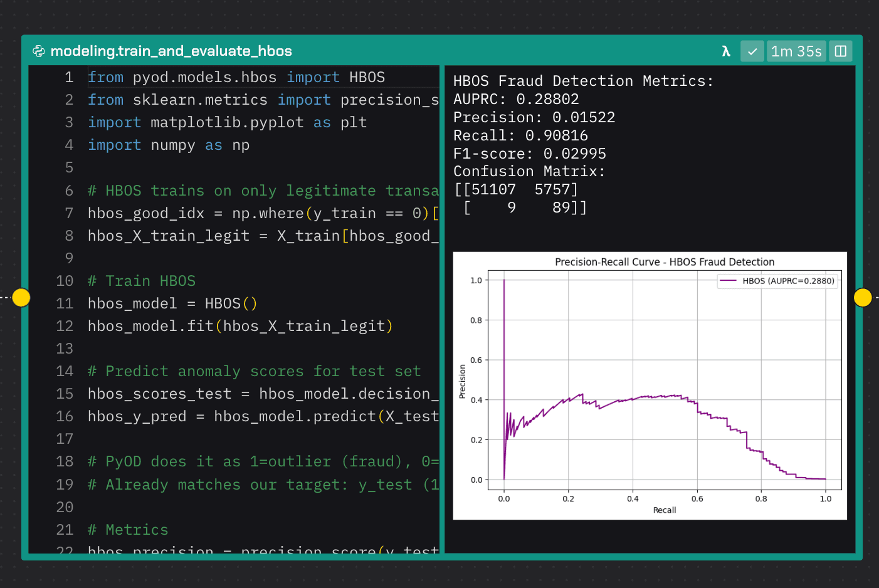Click the Confusion Matrix text in the output
Screen dimensions: 879x588
[x=529, y=171]
